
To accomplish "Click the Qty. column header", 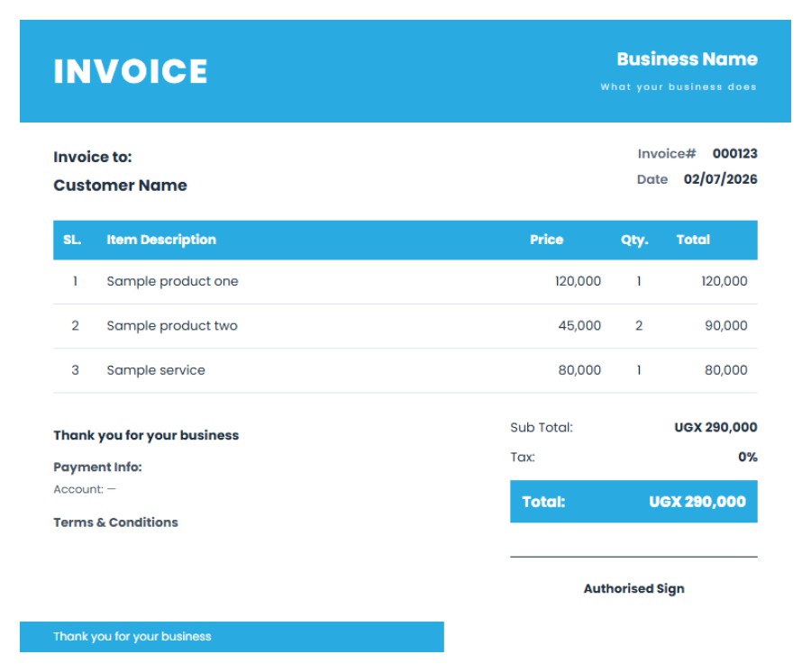I will (x=634, y=241).
